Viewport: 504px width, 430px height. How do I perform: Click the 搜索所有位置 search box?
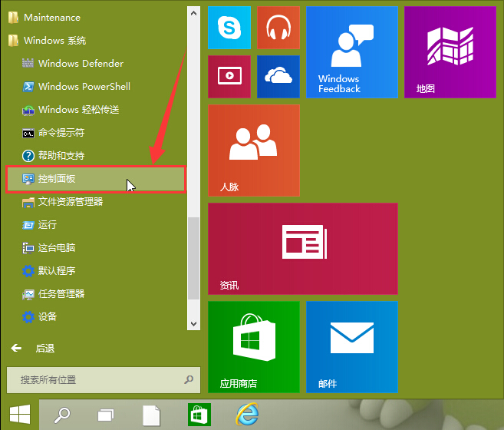[x=96, y=380]
